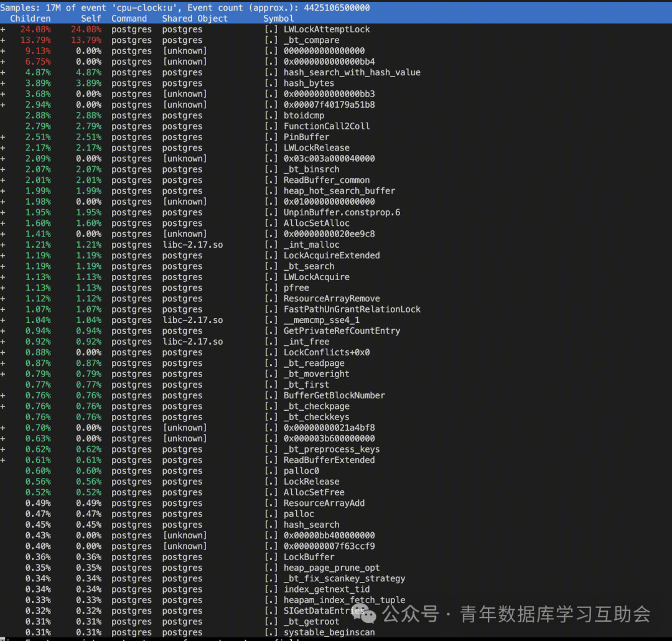Select the 9.13% Children value
The height and width of the screenshot is (641, 672).
38,51
